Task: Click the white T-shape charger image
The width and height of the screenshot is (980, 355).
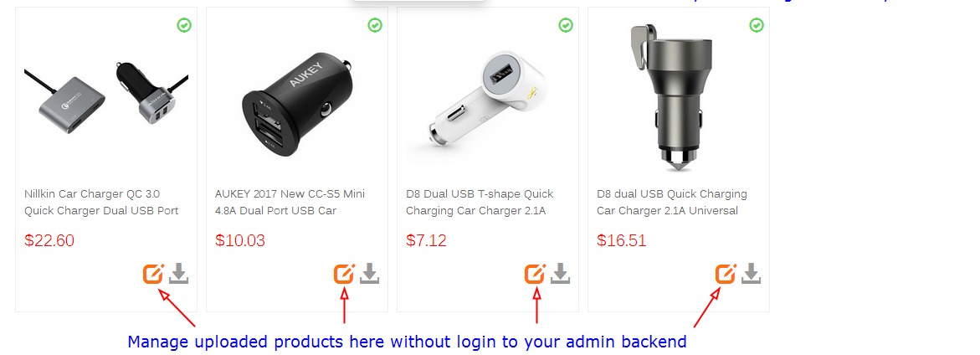Action: (476, 102)
